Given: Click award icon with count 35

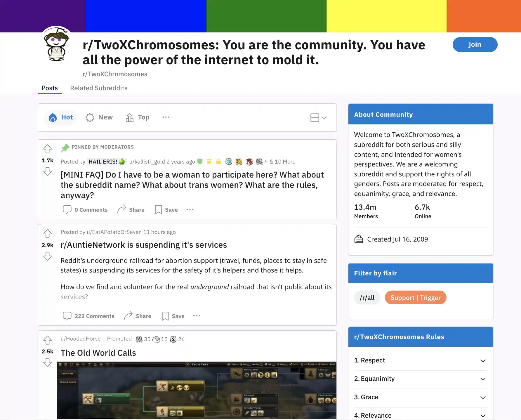Looking at the screenshot, I should pyautogui.click(x=139, y=339).
